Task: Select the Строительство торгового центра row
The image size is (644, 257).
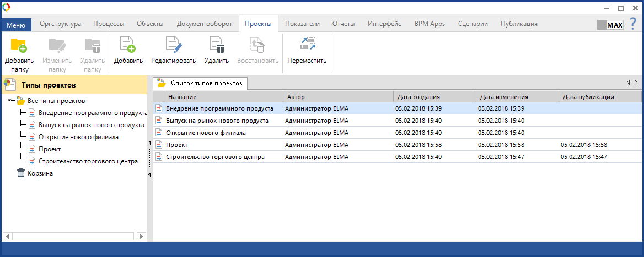Action: pyautogui.click(x=215, y=157)
